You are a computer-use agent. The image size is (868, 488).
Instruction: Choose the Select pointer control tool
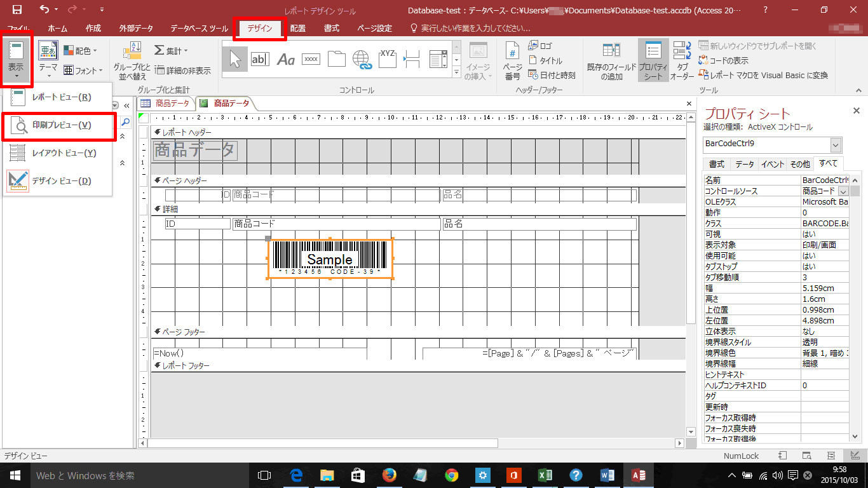(235, 59)
